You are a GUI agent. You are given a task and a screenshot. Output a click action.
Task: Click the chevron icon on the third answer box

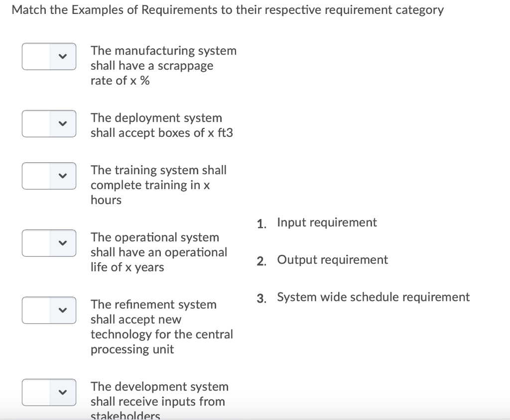pos(62,176)
